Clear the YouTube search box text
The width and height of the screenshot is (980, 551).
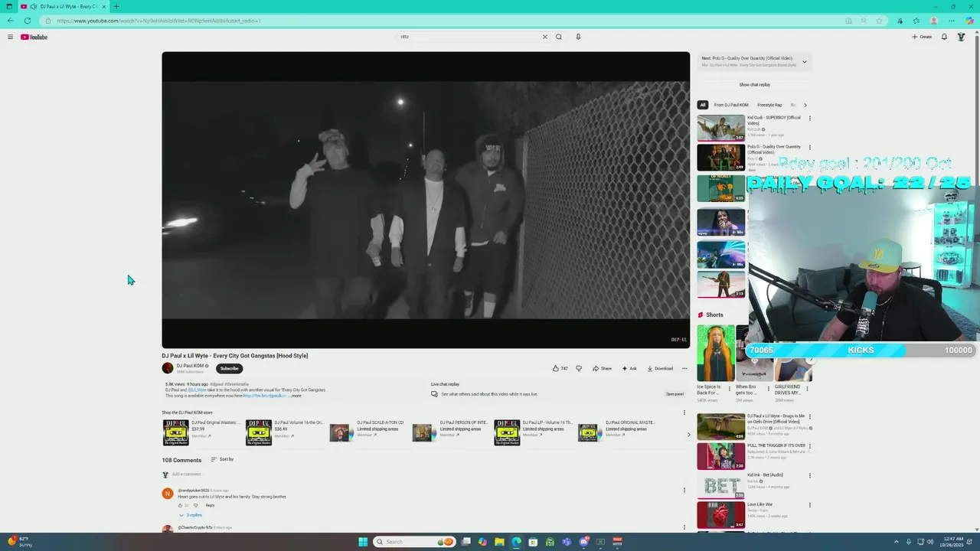(545, 37)
